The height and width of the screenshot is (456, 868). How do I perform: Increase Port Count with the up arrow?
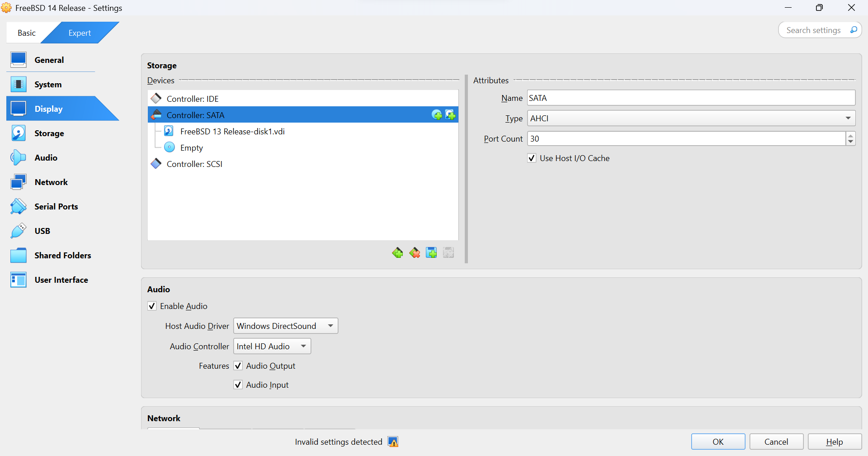(x=850, y=135)
